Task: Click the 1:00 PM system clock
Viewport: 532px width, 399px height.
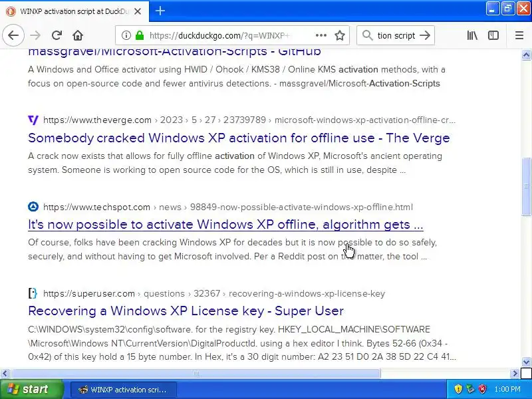Action: point(507,389)
